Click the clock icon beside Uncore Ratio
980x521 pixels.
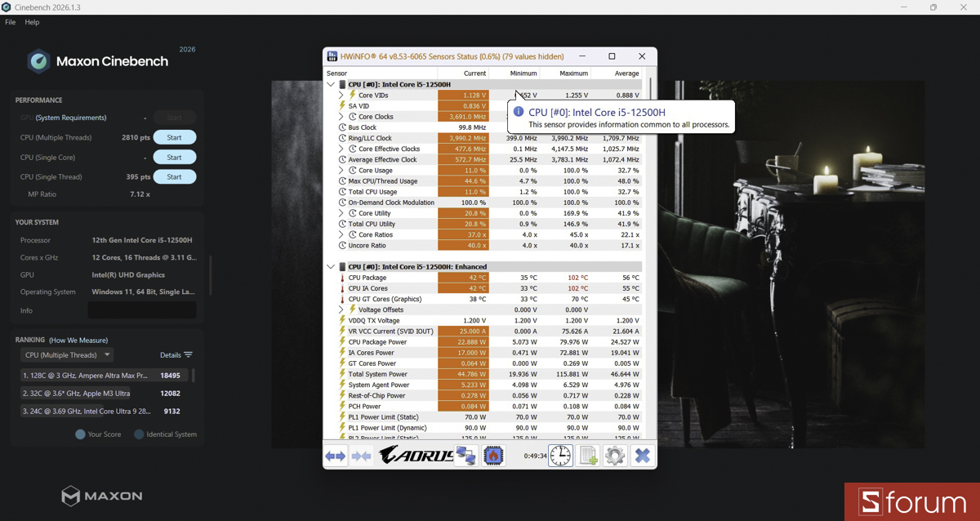click(342, 245)
